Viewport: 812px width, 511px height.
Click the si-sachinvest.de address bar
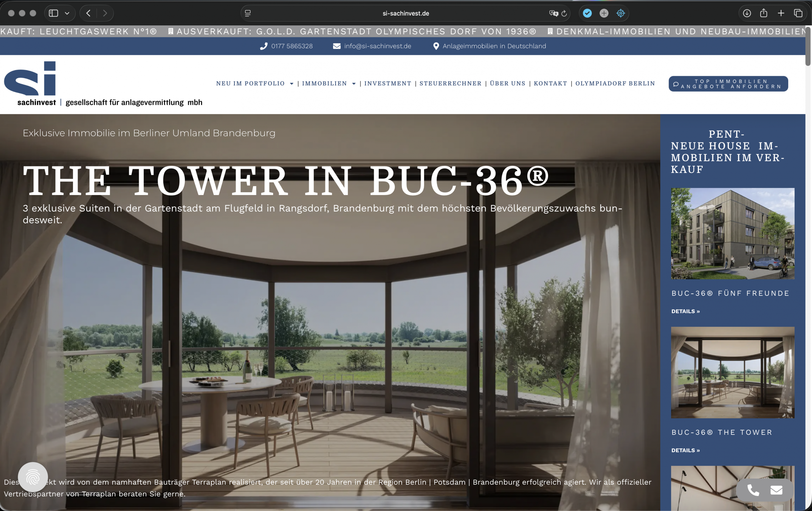406,13
